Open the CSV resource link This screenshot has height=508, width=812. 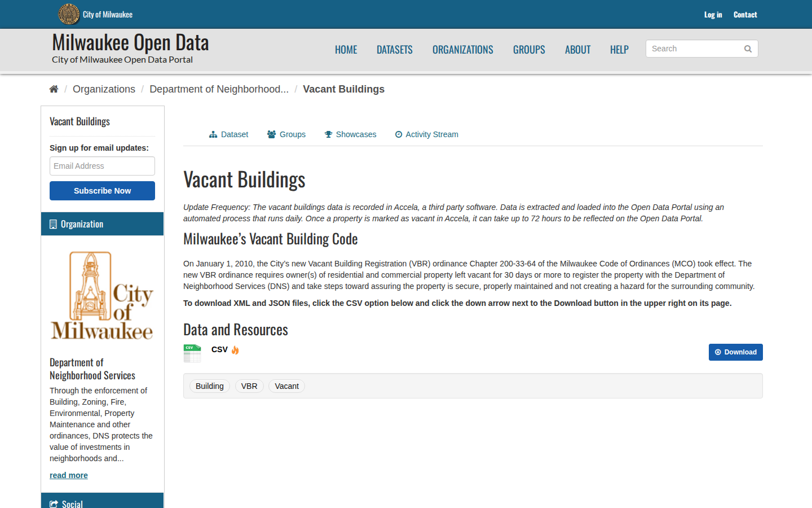point(219,349)
